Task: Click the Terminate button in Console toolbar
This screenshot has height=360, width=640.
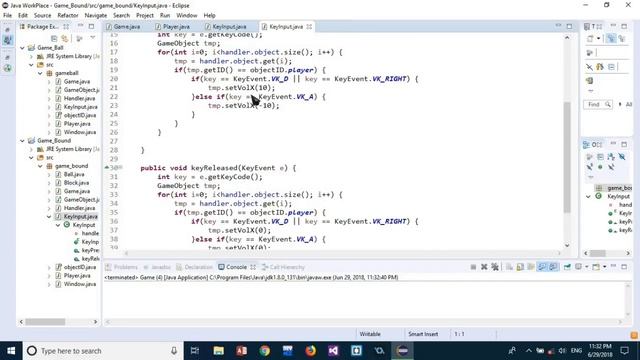Action: point(473,267)
